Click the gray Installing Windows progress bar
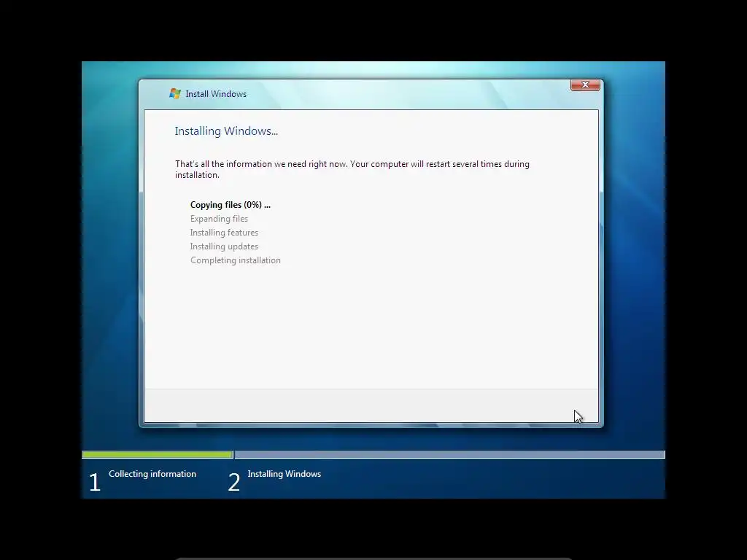 [x=449, y=455]
